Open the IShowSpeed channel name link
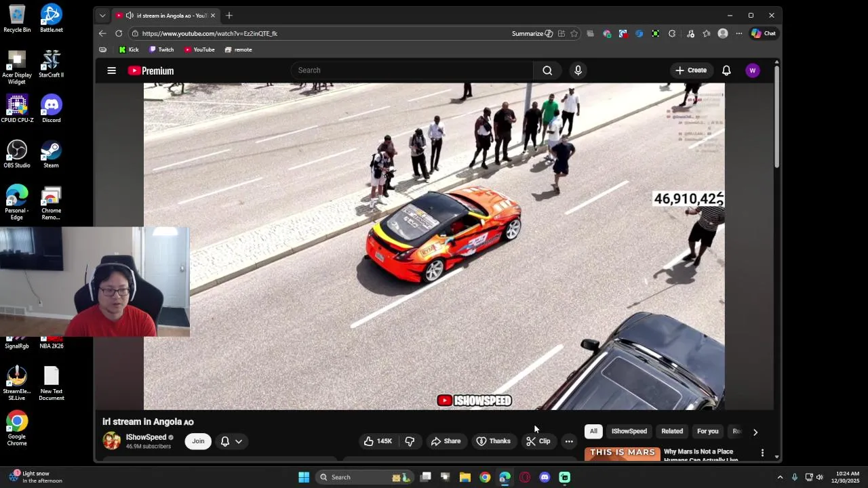The height and width of the screenshot is (488, 868). 146,437
